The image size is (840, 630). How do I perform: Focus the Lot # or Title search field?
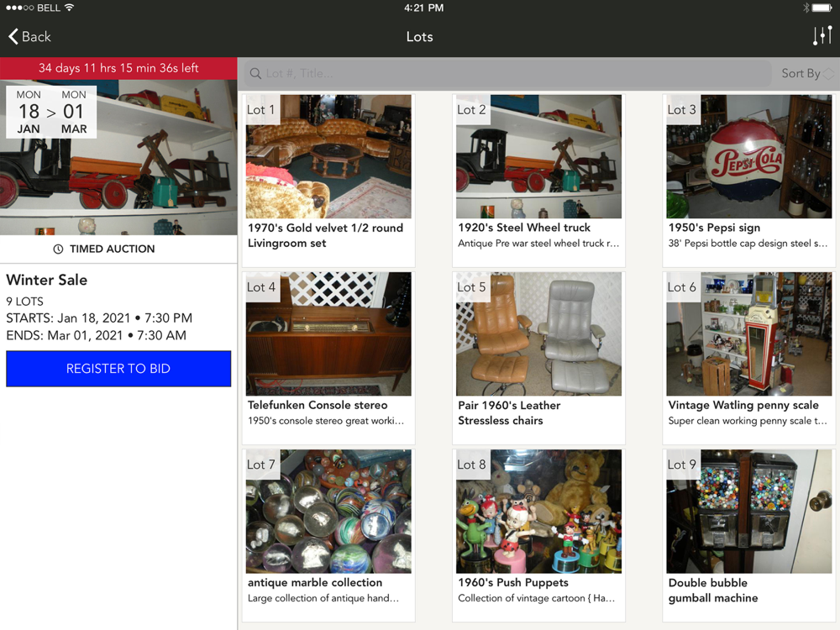pyautogui.click(x=507, y=73)
